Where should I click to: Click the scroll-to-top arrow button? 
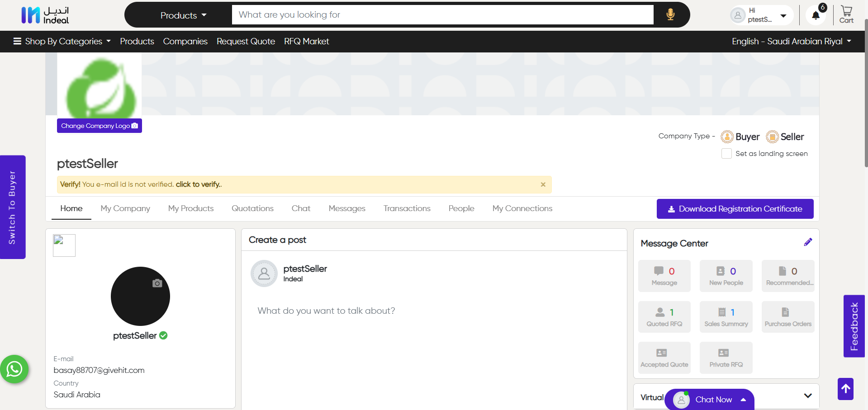point(845,389)
